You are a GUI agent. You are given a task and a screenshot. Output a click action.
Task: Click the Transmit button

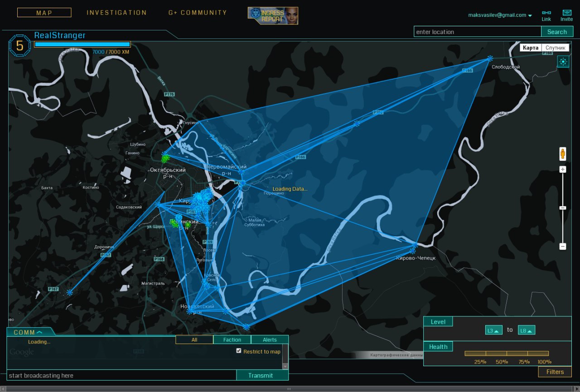pos(262,375)
